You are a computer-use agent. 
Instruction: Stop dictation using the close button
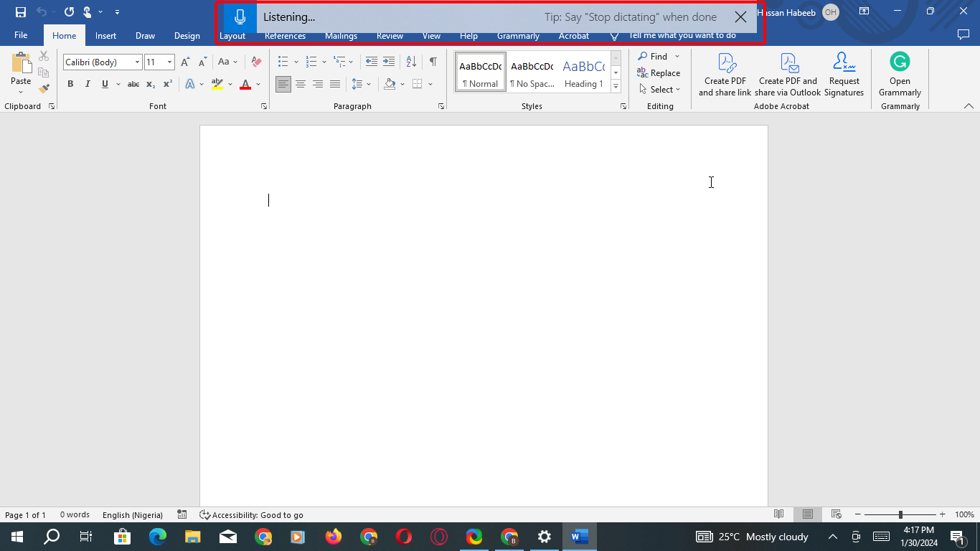pyautogui.click(x=742, y=17)
